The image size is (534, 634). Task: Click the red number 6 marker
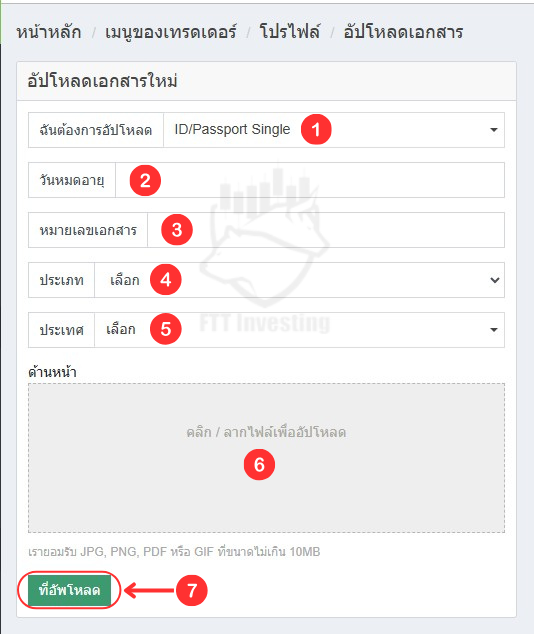259,465
